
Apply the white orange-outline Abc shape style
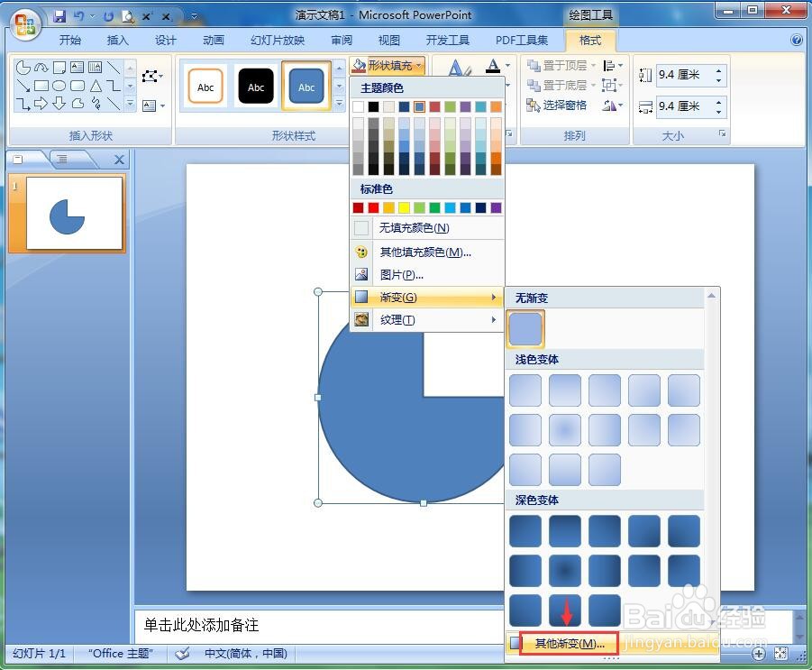pyautogui.click(x=205, y=86)
